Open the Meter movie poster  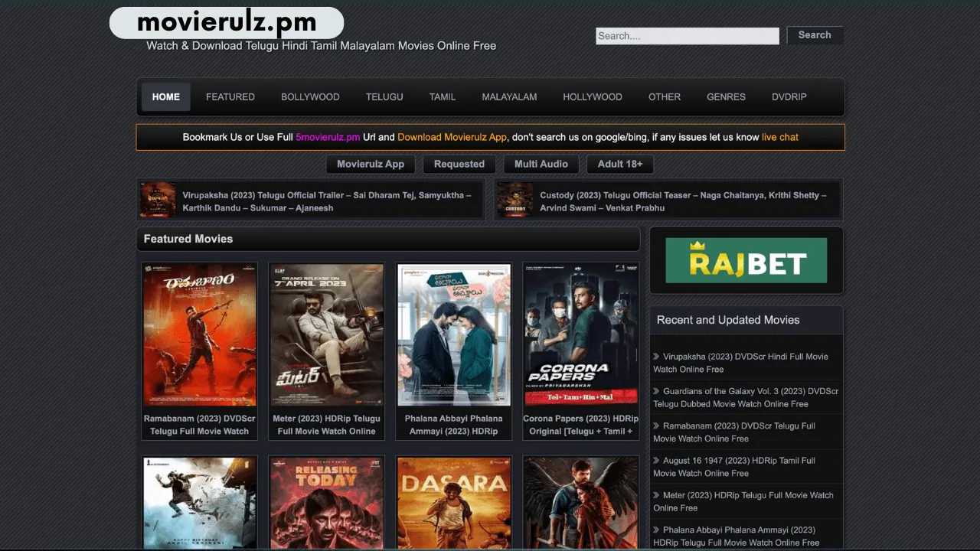[327, 334]
